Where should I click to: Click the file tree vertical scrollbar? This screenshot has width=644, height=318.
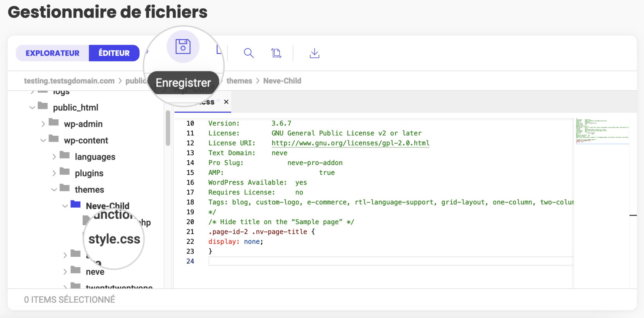168,128
